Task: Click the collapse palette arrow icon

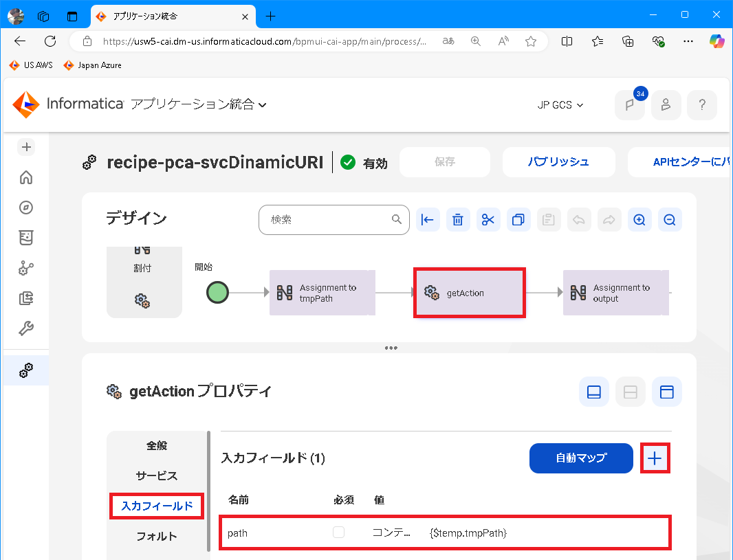Action: pos(427,219)
